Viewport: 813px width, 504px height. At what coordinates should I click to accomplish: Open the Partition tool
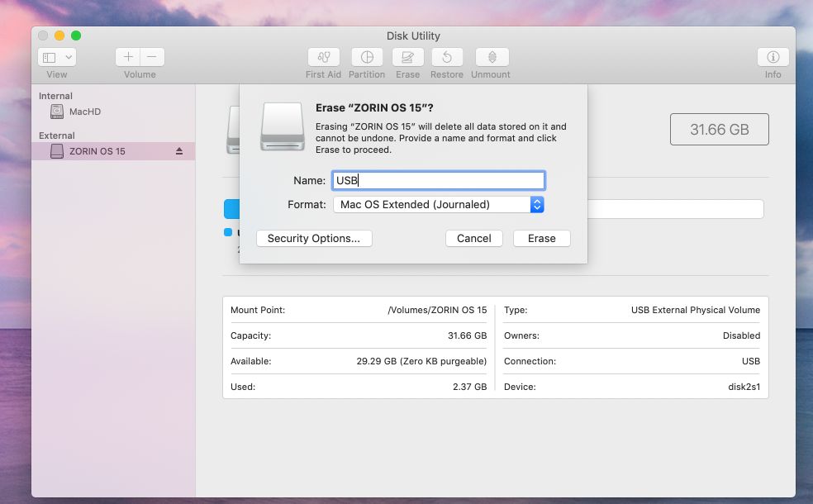pos(367,57)
